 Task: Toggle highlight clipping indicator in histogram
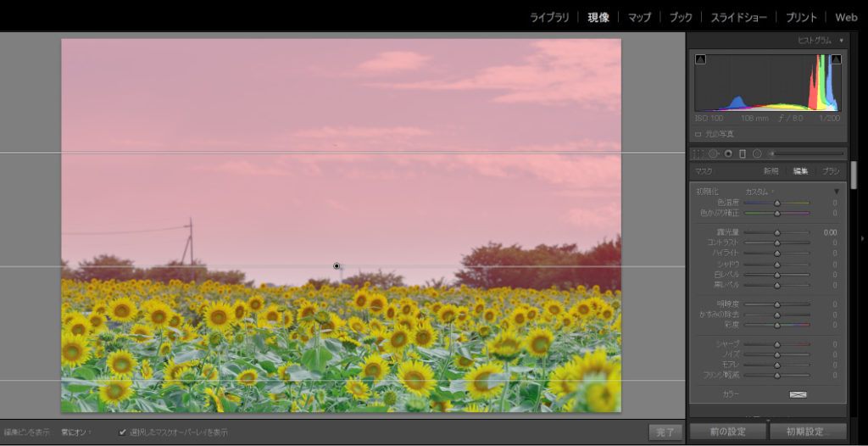point(836,59)
